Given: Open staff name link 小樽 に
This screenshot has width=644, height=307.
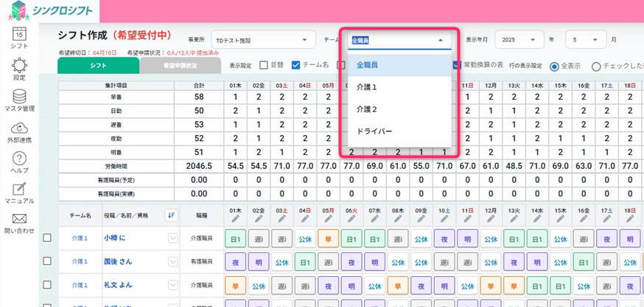Looking at the screenshot, I should point(115,238).
